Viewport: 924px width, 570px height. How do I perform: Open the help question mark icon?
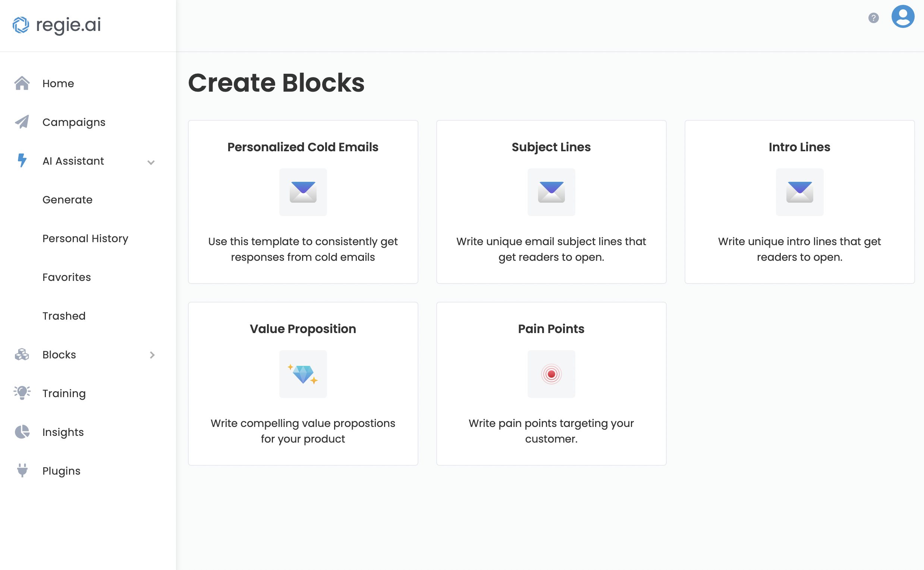coord(873,18)
